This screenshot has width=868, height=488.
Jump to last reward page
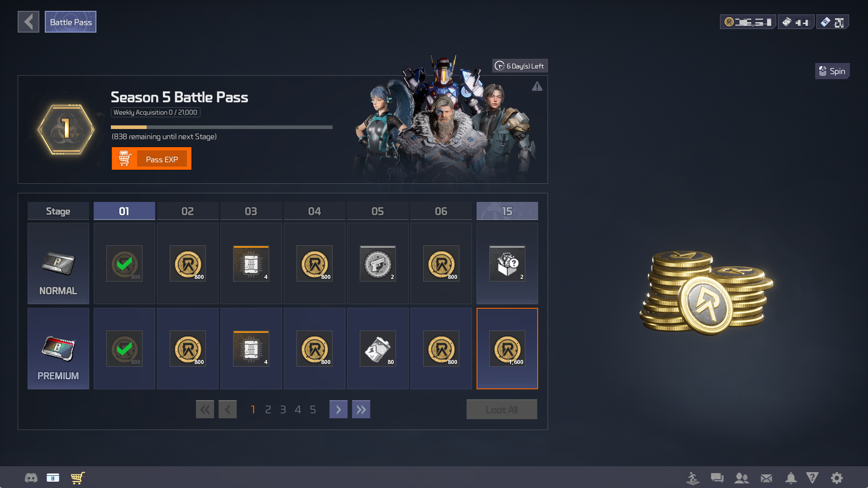(x=361, y=409)
